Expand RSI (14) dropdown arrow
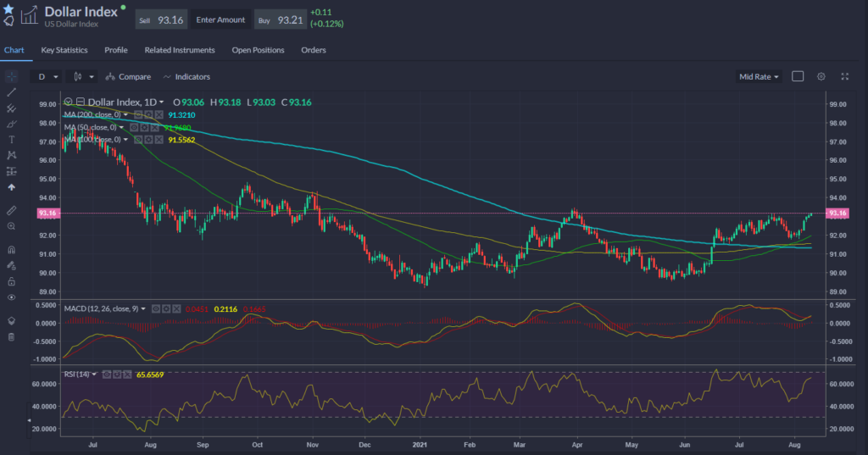Screen dimensions: 868x455 pyautogui.click(x=94, y=375)
